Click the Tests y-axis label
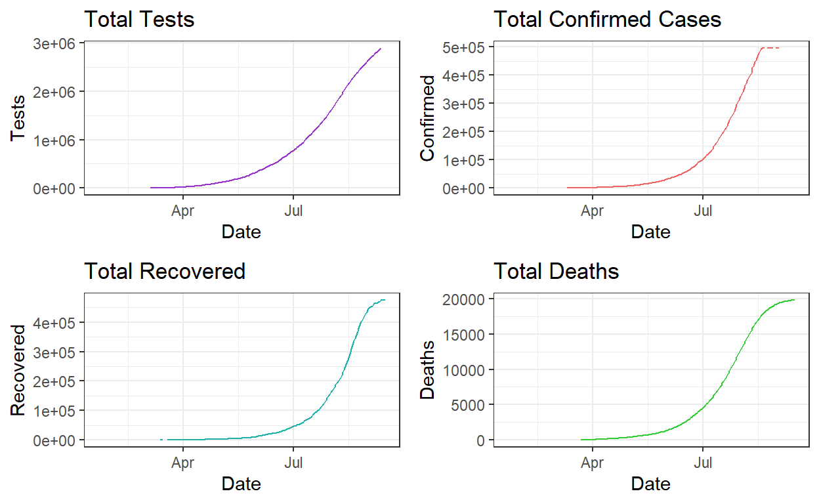819x504 pixels. [x=18, y=117]
